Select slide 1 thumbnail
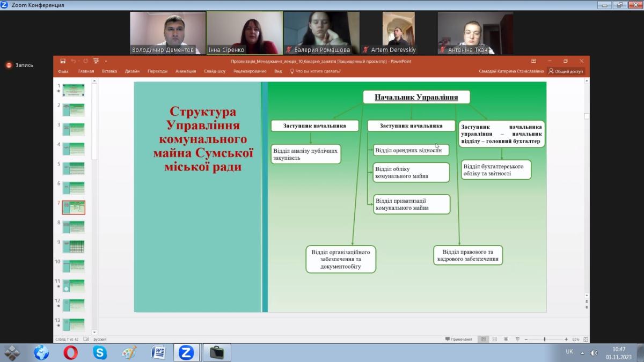The width and height of the screenshot is (644, 362). click(x=74, y=90)
